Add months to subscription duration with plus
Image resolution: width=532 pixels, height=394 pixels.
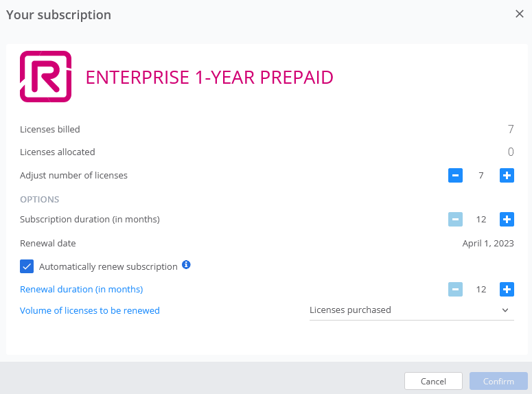tap(507, 219)
